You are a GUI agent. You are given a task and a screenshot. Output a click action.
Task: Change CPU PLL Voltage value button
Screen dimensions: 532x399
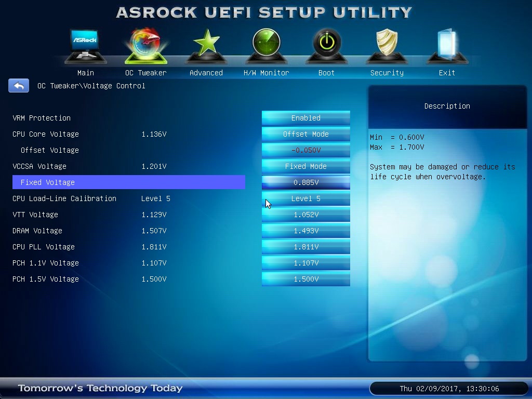point(305,247)
